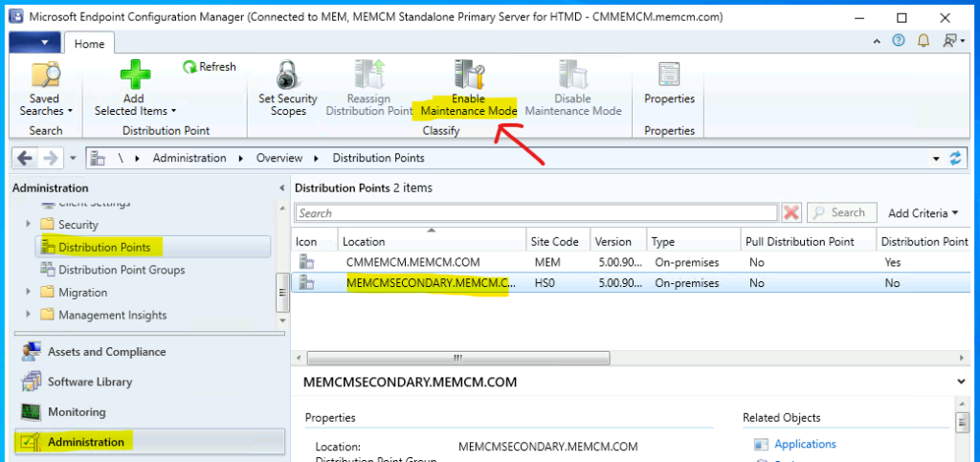Go back with navigation arrow
The height and width of the screenshot is (462, 980).
pos(25,158)
